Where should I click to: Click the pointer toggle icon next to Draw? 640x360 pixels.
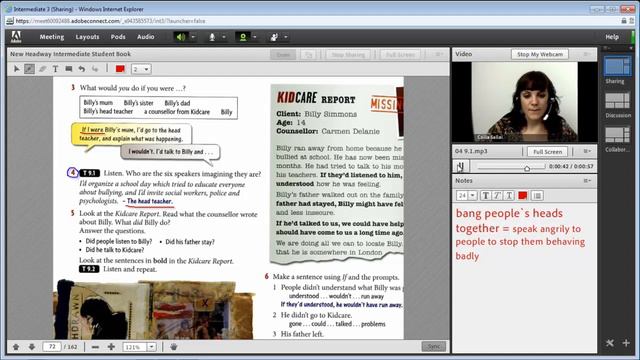pyautogui.click(x=309, y=54)
